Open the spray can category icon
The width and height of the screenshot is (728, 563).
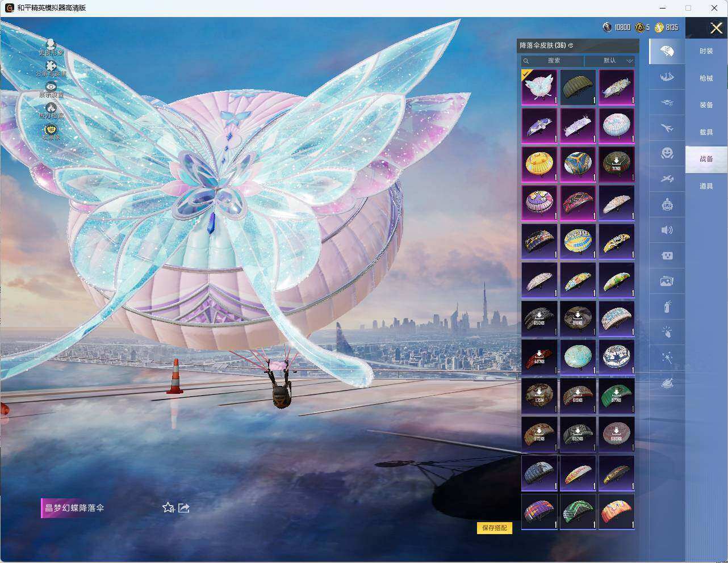pos(667,306)
